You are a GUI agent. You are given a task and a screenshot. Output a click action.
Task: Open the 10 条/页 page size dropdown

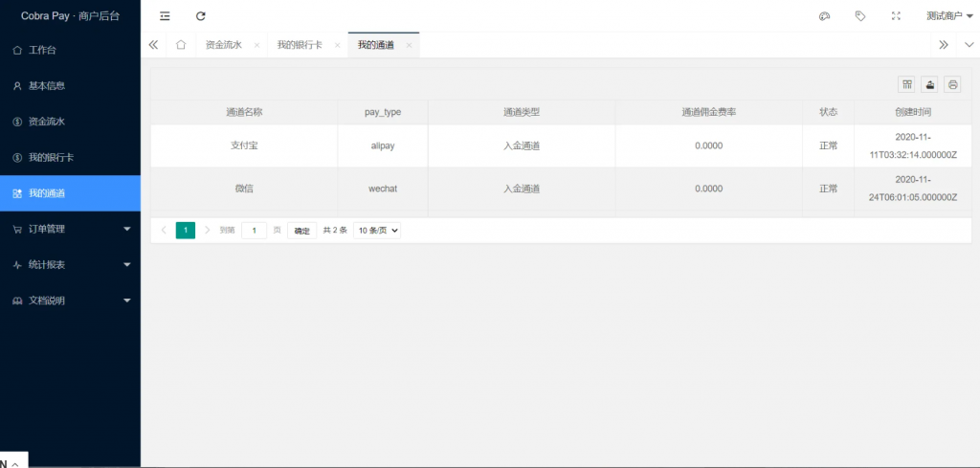[377, 231]
